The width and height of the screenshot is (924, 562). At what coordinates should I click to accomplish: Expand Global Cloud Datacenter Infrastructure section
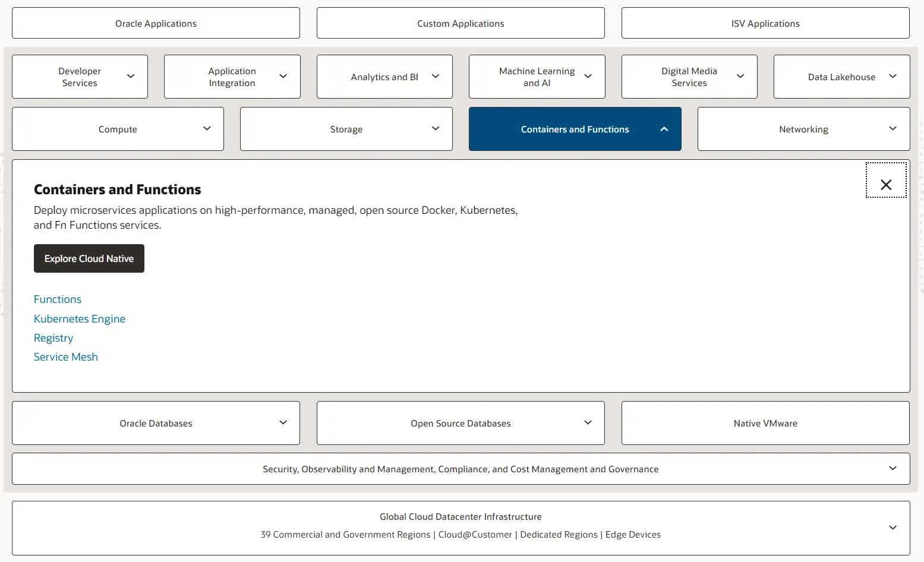[461, 528]
